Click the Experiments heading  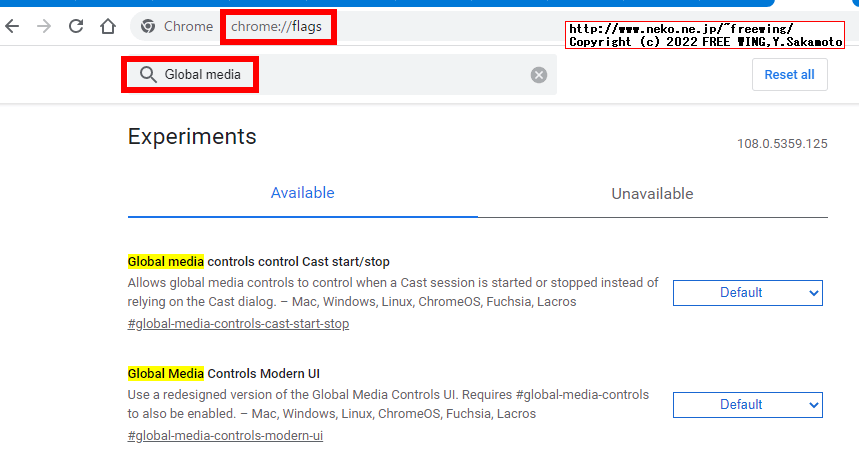click(x=192, y=136)
